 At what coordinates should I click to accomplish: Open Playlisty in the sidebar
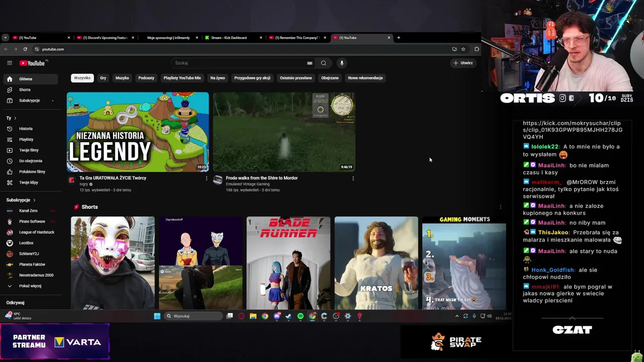pyautogui.click(x=31, y=139)
